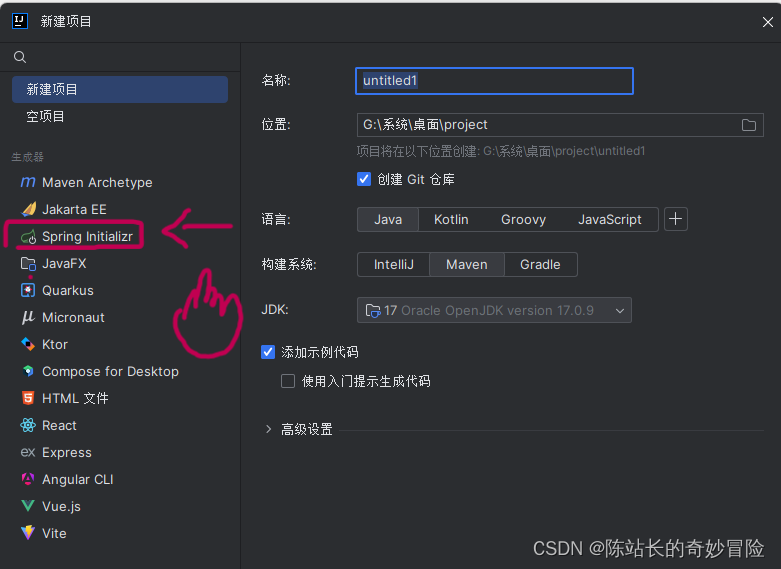Image resolution: width=781 pixels, height=569 pixels.
Task: Select JavaScript as the language
Action: click(610, 220)
